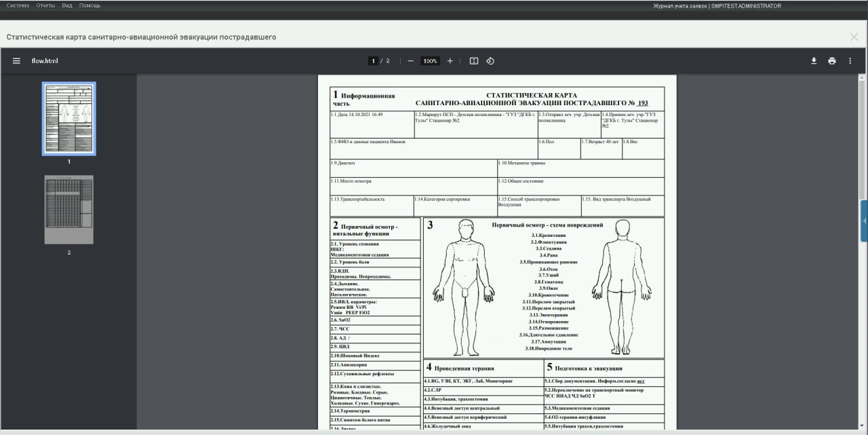Zoom out with the minus icon

click(x=410, y=61)
